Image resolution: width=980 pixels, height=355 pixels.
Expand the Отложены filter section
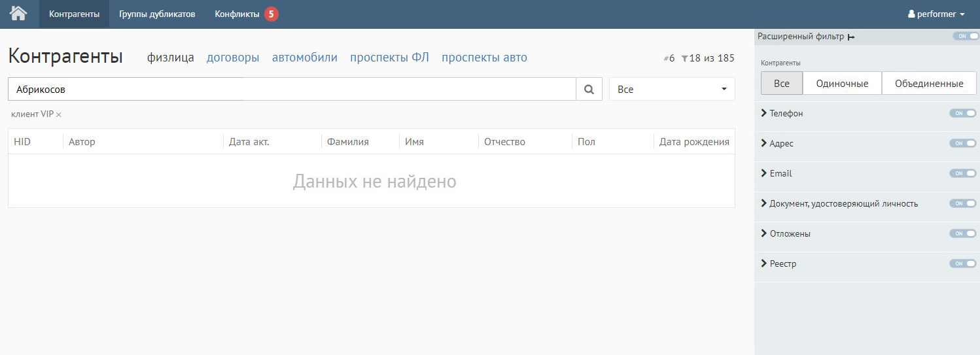(x=786, y=233)
